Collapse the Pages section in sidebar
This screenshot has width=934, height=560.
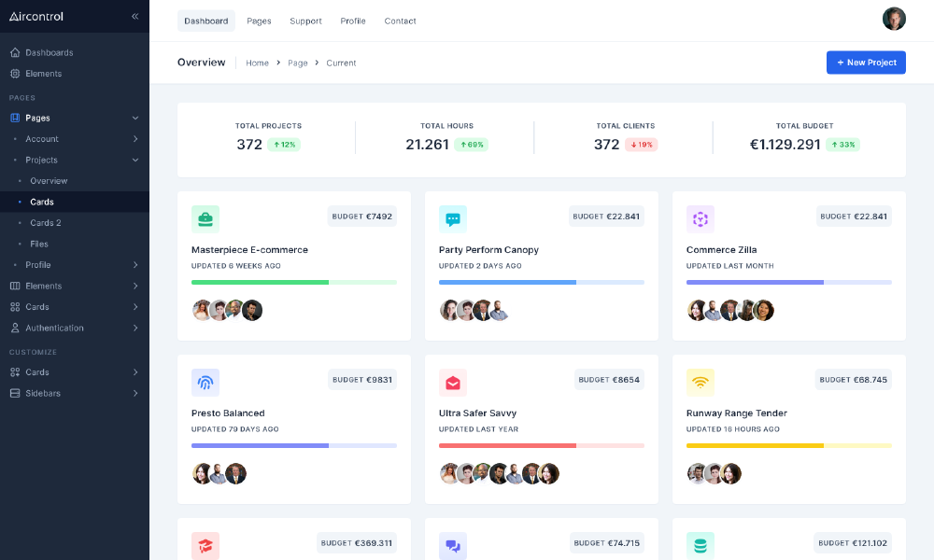pos(134,118)
